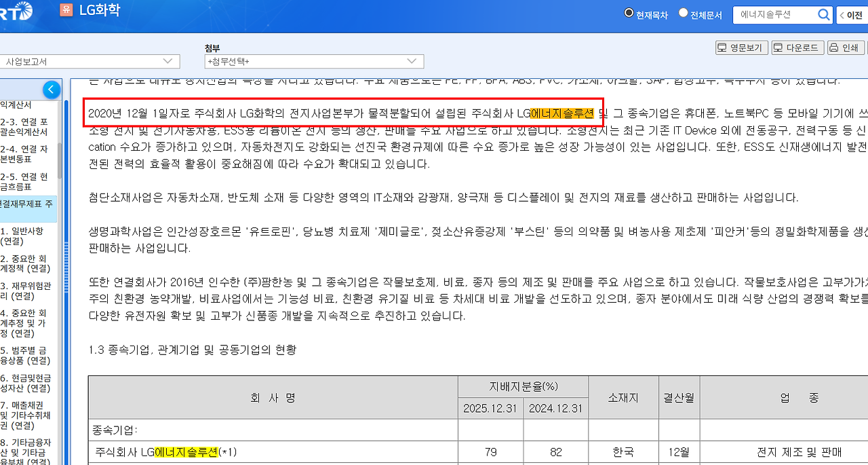Image resolution: width=868 pixels, height=465 pixels.
Task: Click the 전지 제조 및 판매 cell
Action: [x=799, y=452]
